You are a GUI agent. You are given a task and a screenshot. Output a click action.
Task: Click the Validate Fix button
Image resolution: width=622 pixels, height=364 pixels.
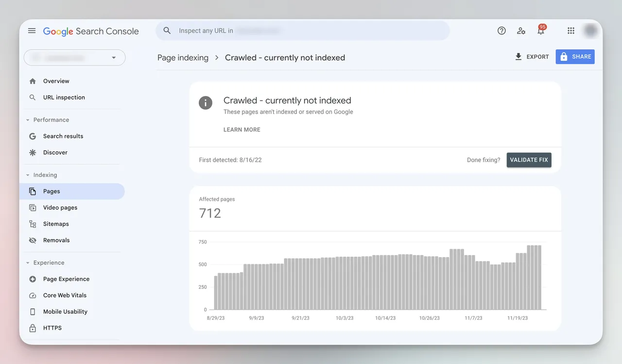point(529,160)
